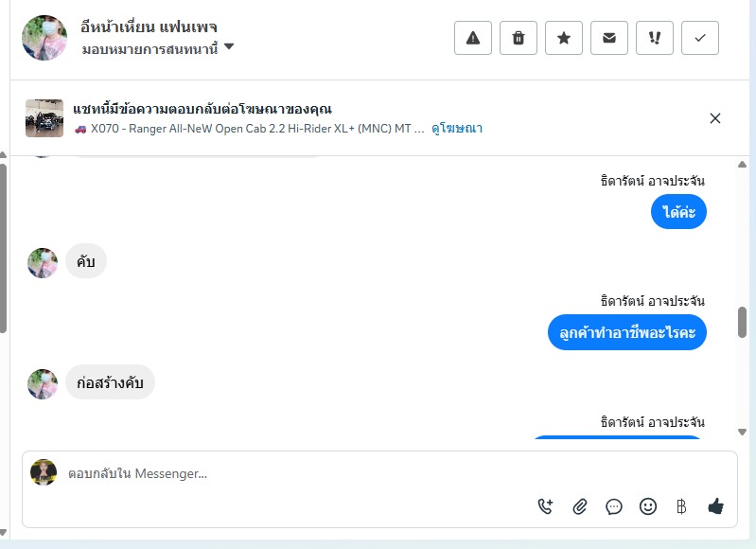Image resolution: width=756 pixels, height=549 pixels.
Task: Click the ตอบกลับใน Messenger reply field
Action: point(284,473)
